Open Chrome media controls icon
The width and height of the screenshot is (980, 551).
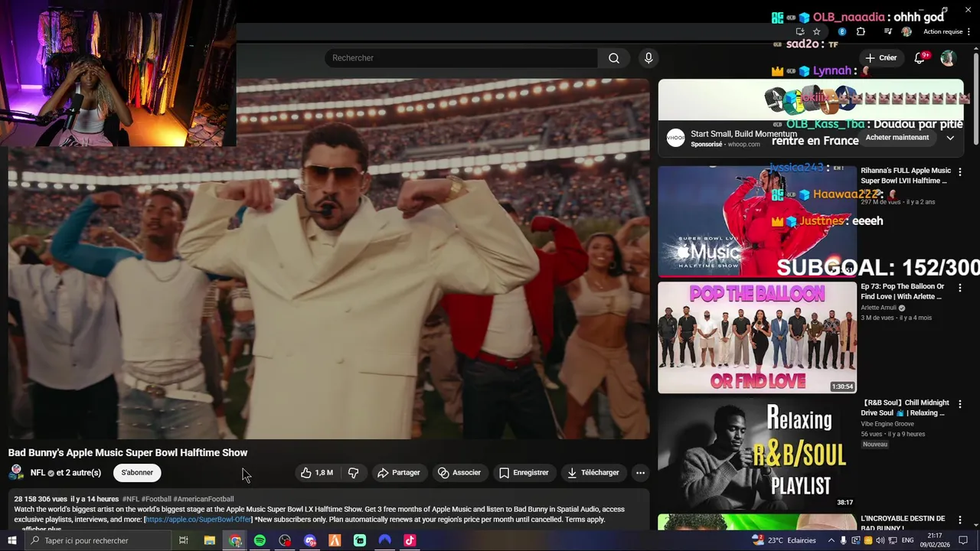click(x=888, y=31)
